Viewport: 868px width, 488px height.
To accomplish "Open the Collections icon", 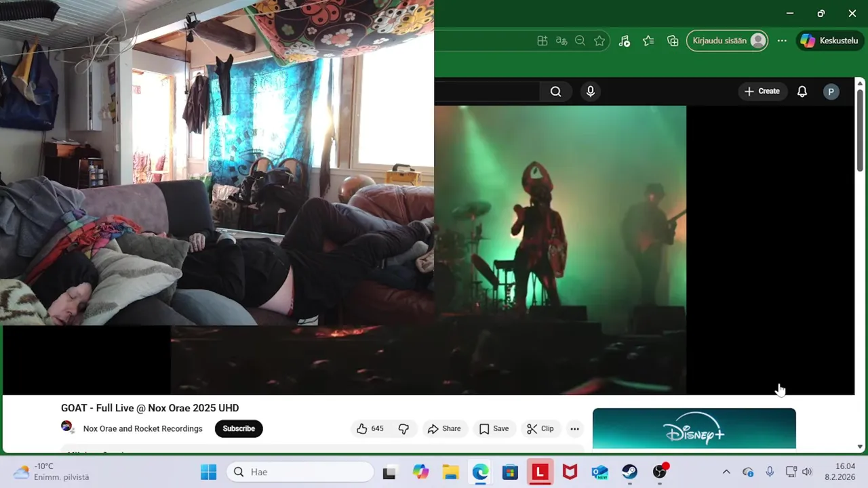I will (x=673, y=41).
